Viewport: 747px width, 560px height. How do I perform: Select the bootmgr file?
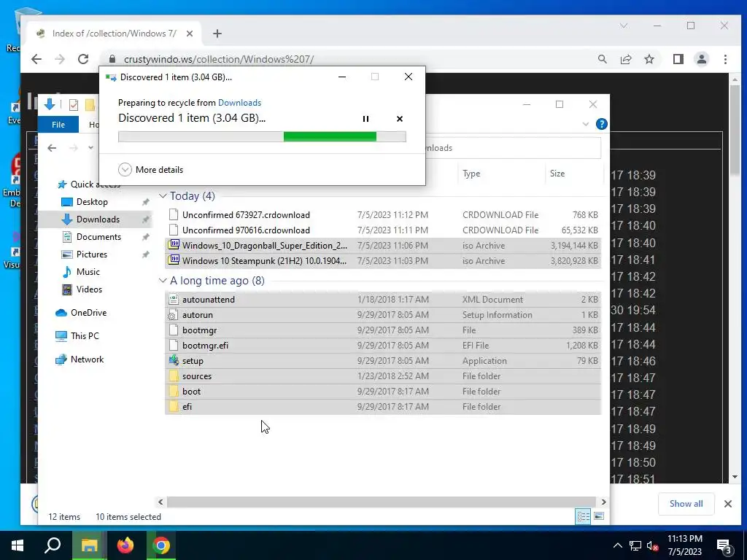click(382, 330)
